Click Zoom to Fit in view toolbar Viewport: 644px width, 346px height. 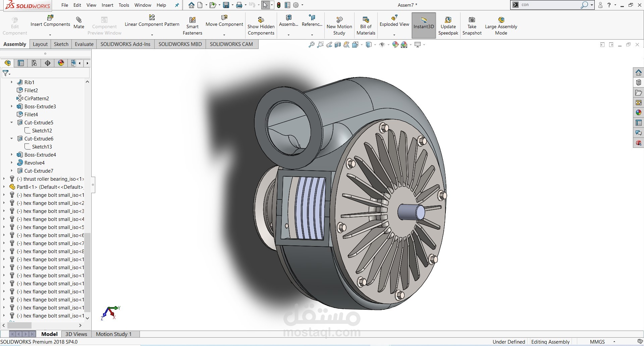311,45
